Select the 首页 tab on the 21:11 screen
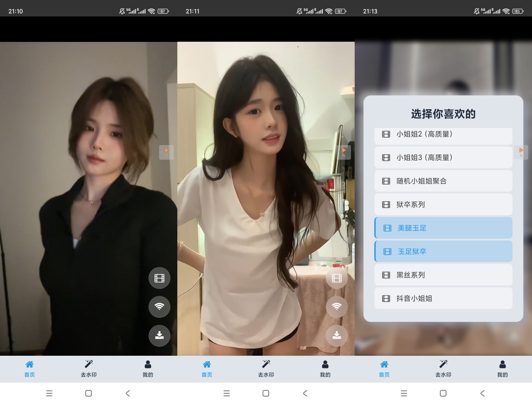The width and height of the screenshot is (532, 404). [207, 369]
